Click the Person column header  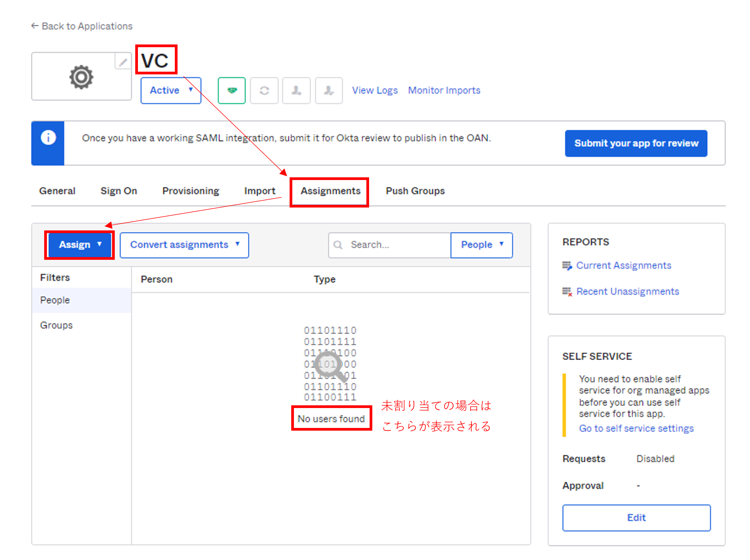pyautogui.click(x=157, y=279)
